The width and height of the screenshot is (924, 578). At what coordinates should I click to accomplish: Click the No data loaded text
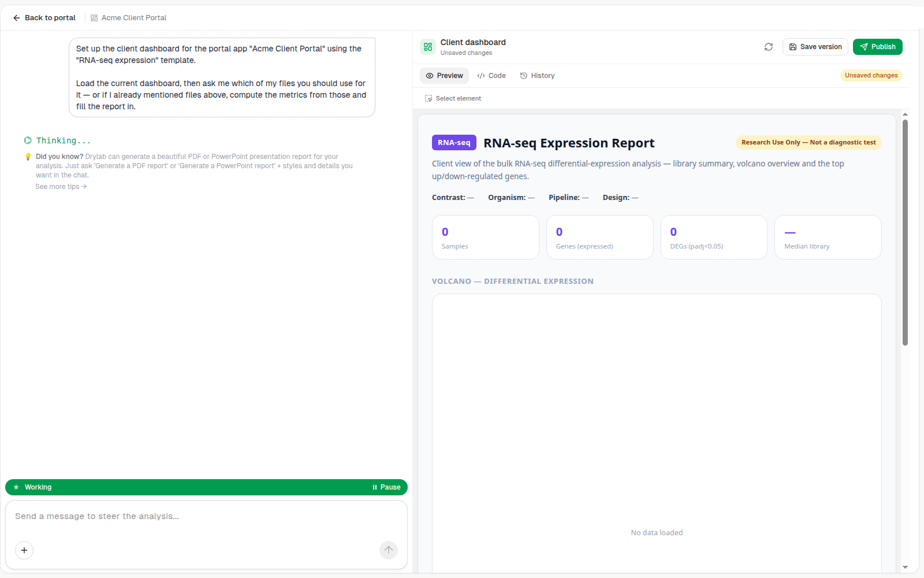tap(657, 533)
